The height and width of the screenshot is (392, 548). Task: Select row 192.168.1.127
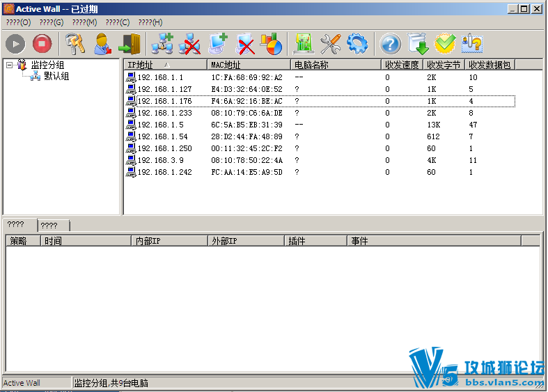[320, 89]
